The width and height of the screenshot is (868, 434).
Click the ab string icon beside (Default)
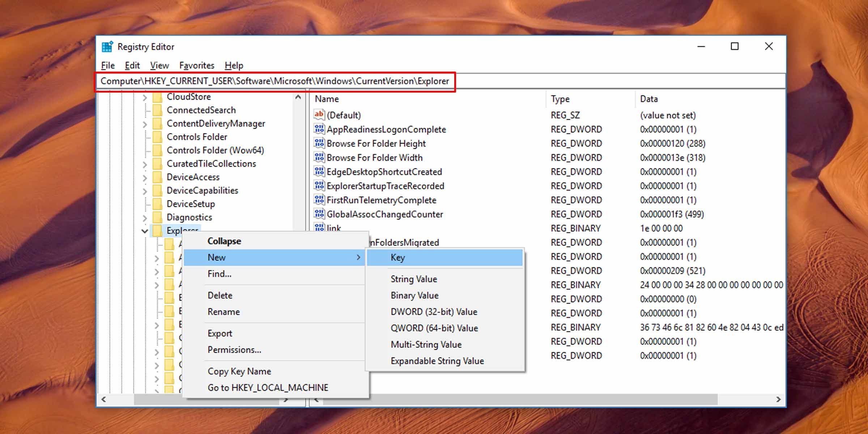point(320,115)
